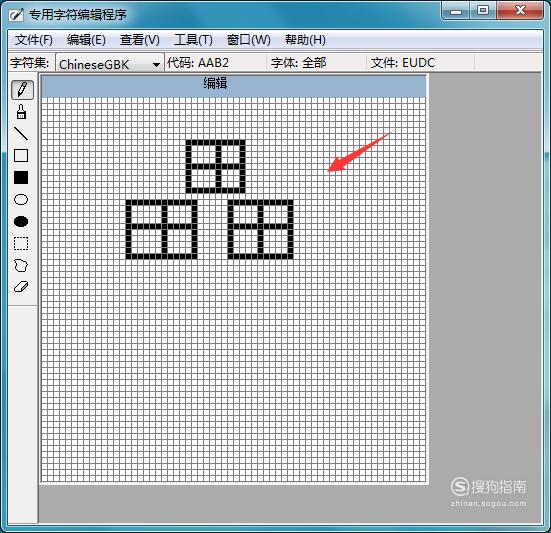Select the Filled Ellipse tool
The height and width of the screenshot is (533, 551).
point(21,221)
